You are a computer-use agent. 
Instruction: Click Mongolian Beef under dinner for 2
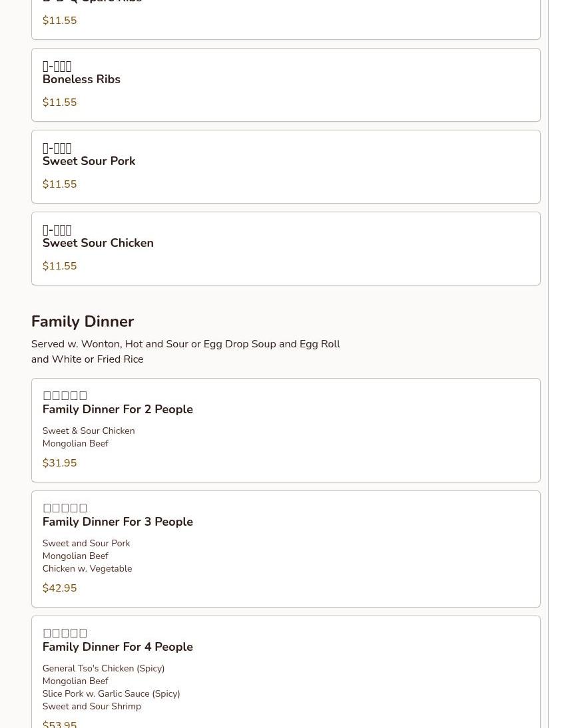[x=75, y=444]
